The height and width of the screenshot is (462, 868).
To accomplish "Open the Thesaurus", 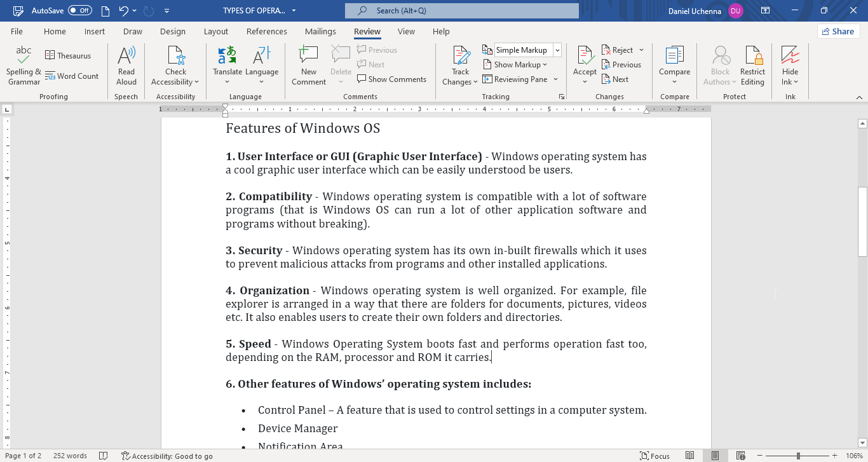I will point(68,55).
